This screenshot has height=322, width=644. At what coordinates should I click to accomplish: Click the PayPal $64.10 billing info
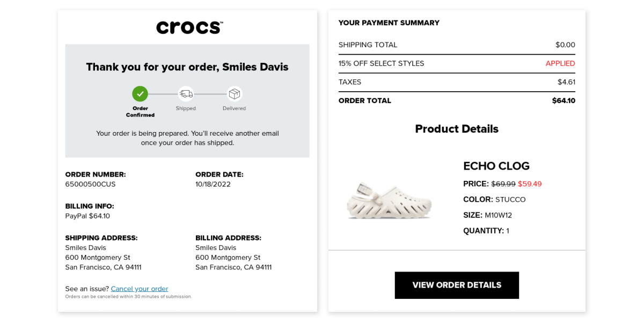click(87, 216)
